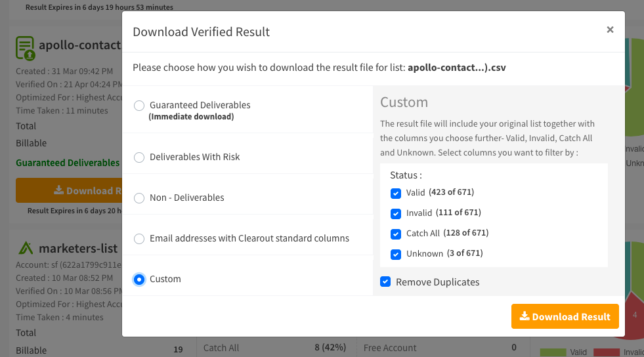
Task: Click background Download Result button for apollo-contact
Action: click(69, 190)
